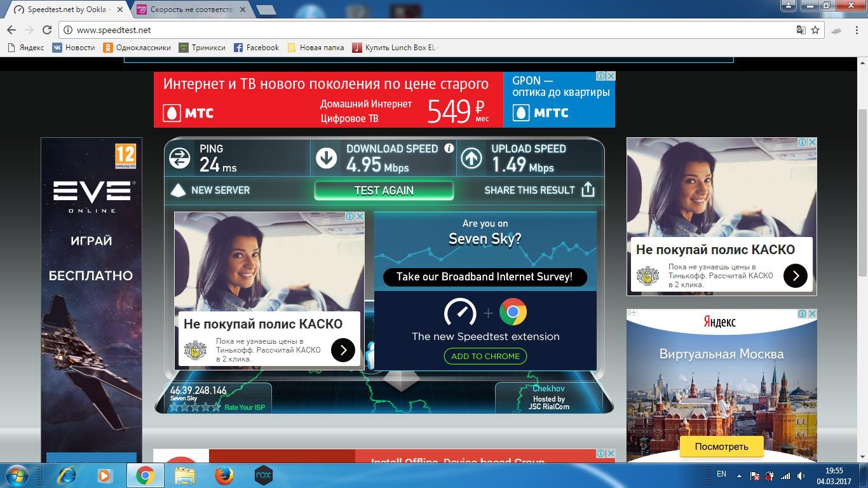The height and width of the screenshot is (488, 868).
Task: Launch Internet Explorer from taskbar
Action: tap(67, 475)
